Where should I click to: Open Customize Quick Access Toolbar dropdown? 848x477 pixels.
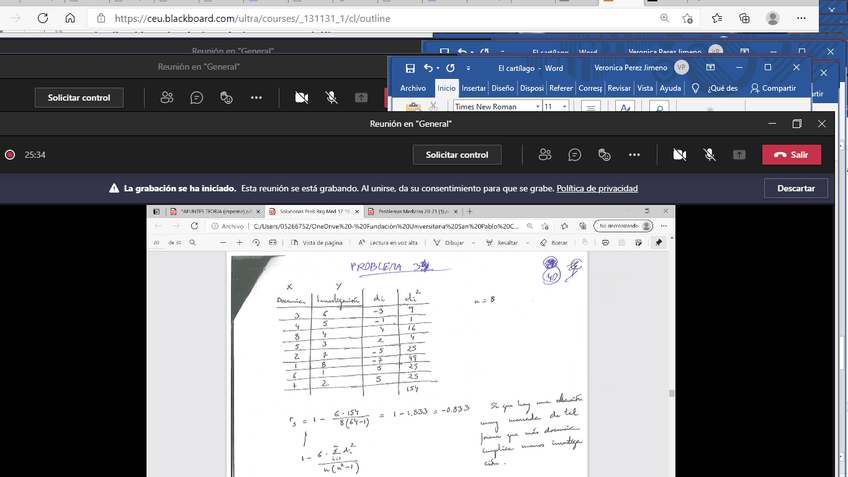(469, 69)
